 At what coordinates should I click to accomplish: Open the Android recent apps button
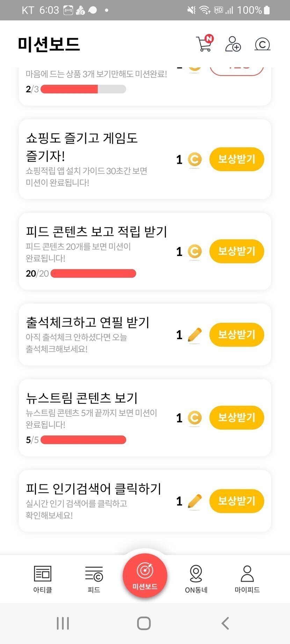63,623
